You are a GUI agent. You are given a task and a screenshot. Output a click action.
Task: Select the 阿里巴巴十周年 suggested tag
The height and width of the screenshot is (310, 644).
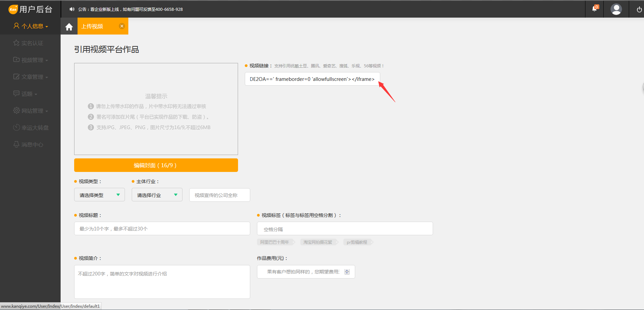[x=275, y=242]
